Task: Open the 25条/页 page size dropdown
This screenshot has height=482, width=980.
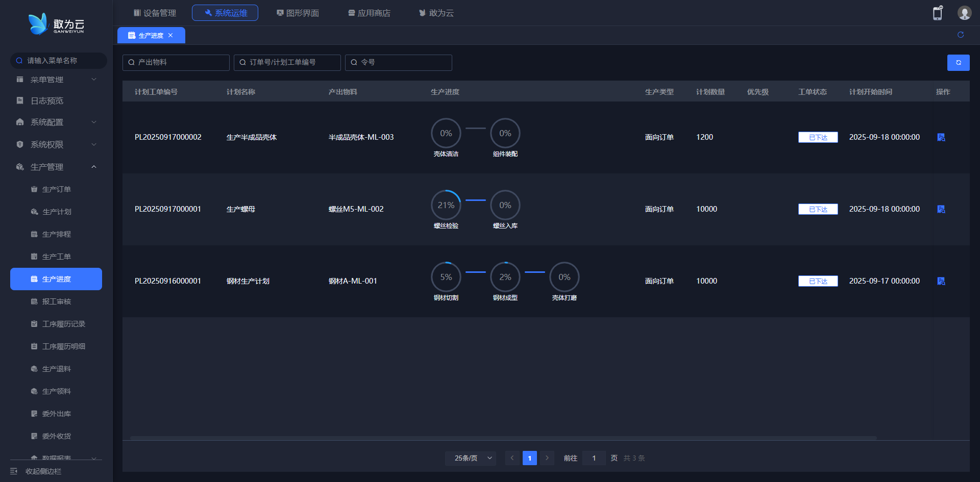Action: pyautogui.click(x=470, y=458)
